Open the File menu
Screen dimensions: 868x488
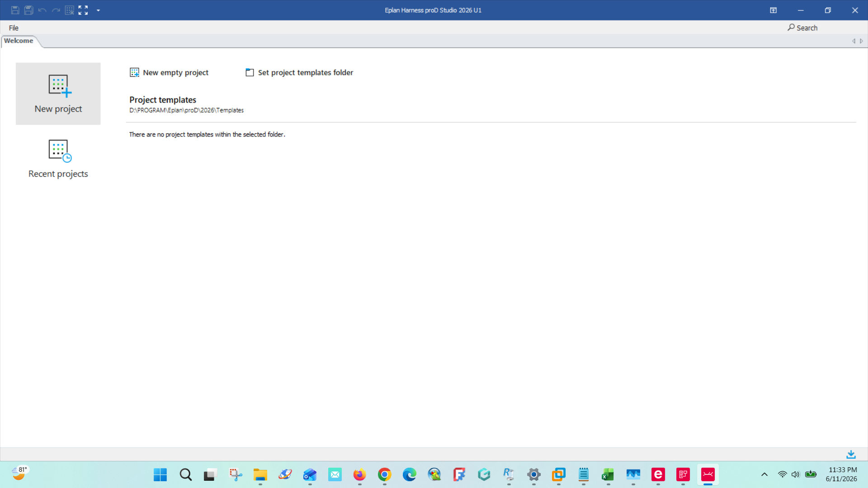click(x=14, y=28)
